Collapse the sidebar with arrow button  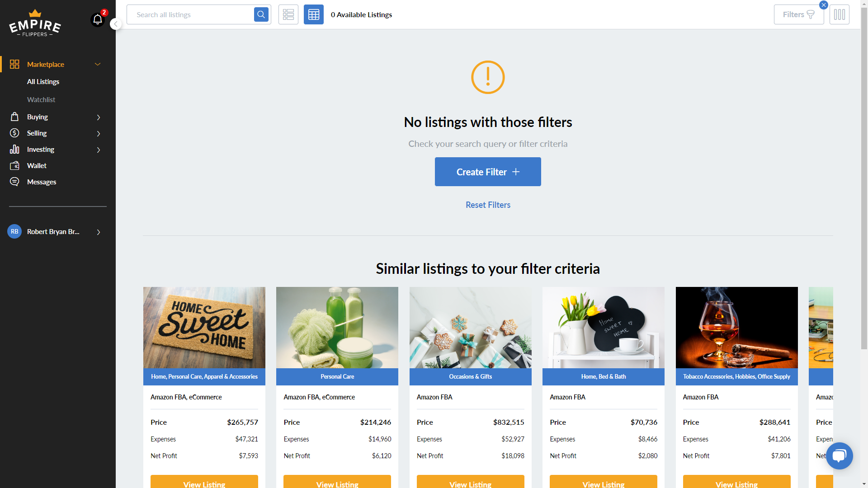116,24
